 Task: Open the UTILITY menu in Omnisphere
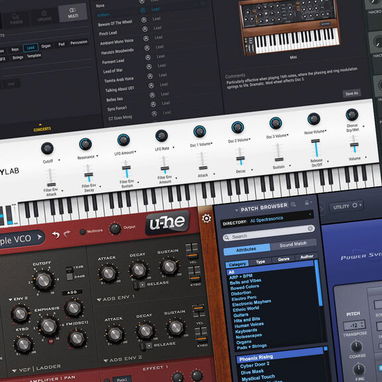pos(346,206)
